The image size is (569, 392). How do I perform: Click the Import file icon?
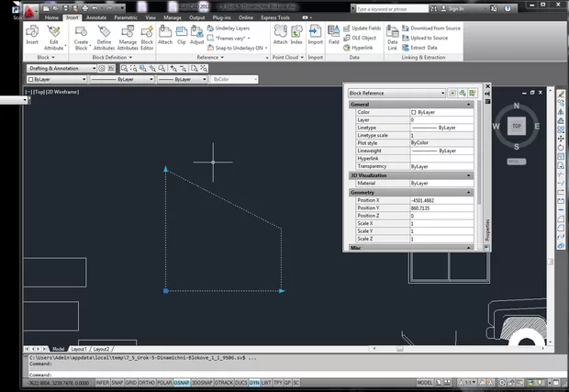(x=315, y=33)
